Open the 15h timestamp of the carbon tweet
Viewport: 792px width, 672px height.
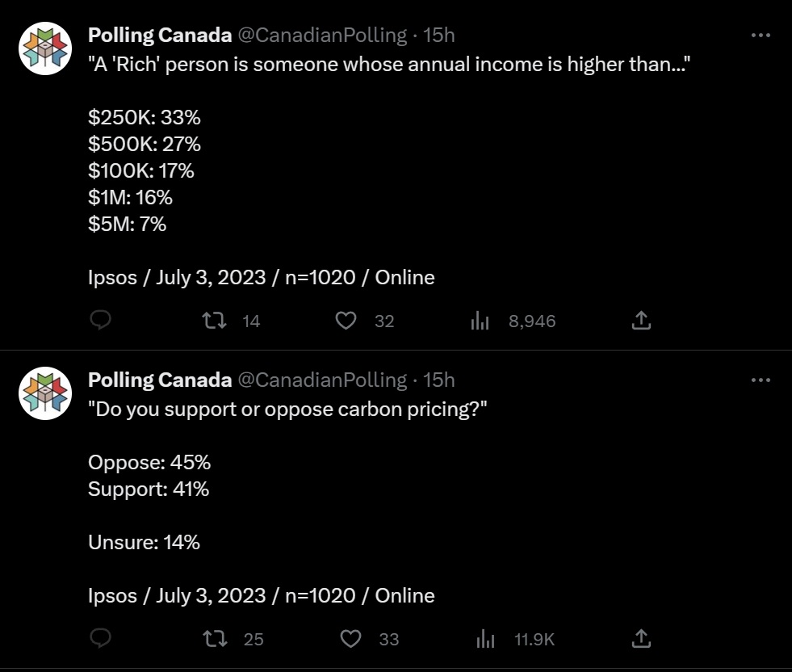[439, 380]
